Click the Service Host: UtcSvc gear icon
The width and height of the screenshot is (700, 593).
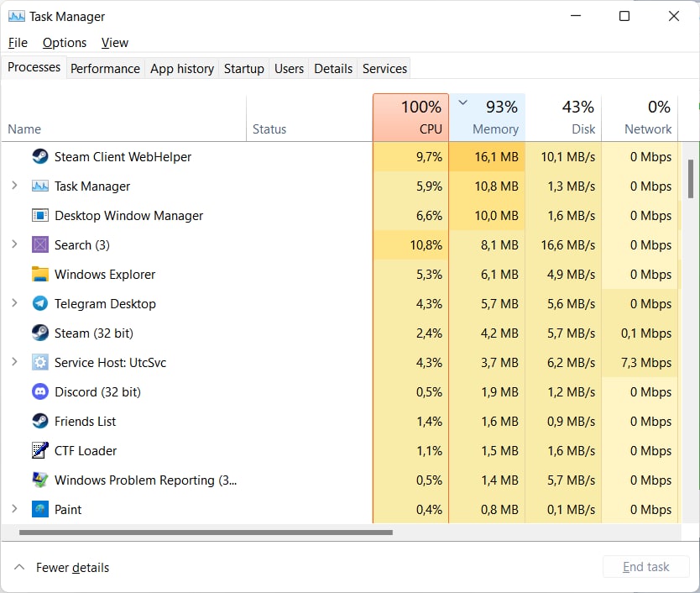point(40,362)
